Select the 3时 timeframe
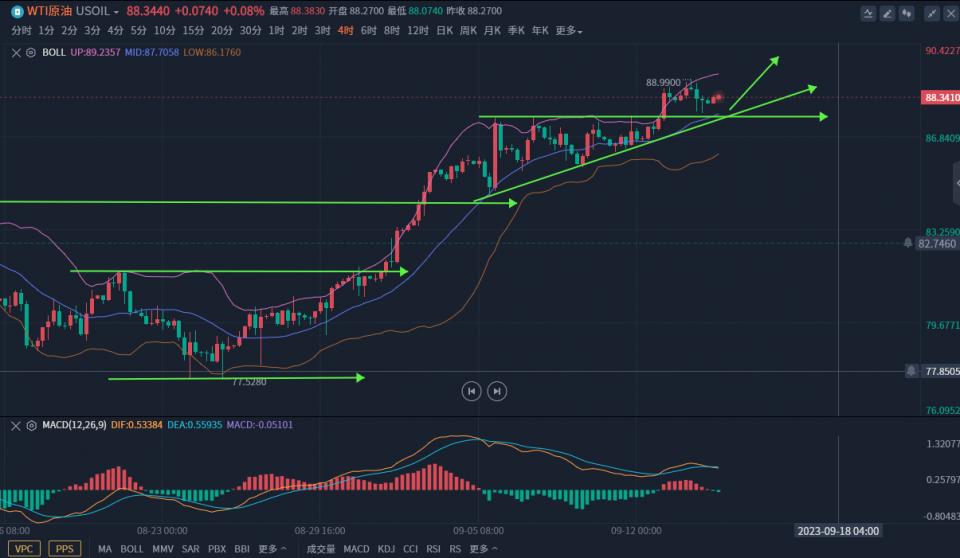This screenshot has width=960, height=558. pyautogui.click(x=323, y=31)
